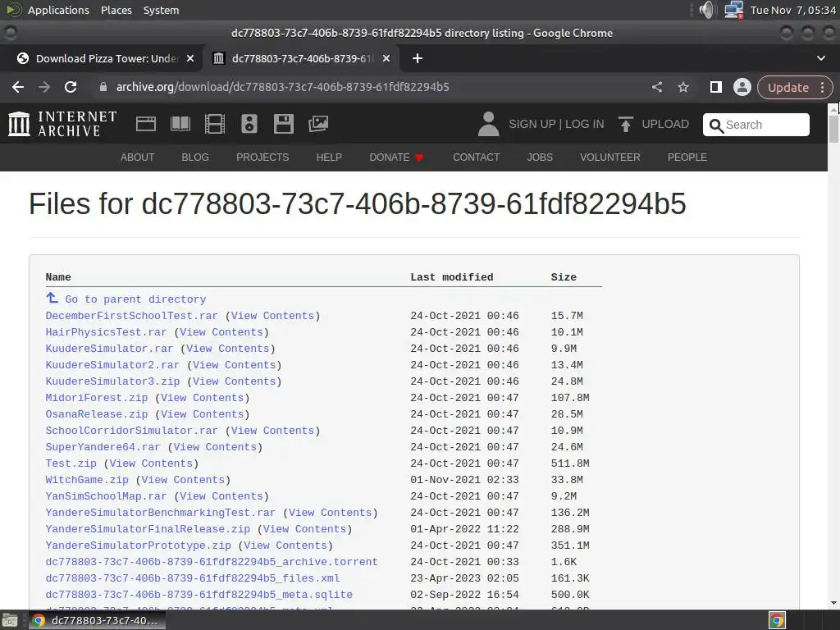Close the dc778803 directory listing tab
The image size is (840, 630).
pyautogui.click(x=386, y=58)
